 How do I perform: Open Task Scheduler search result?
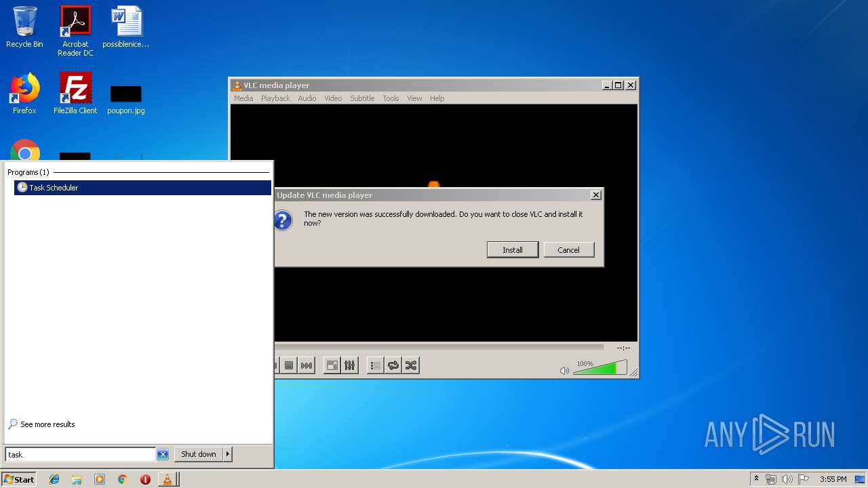point(142,188)
